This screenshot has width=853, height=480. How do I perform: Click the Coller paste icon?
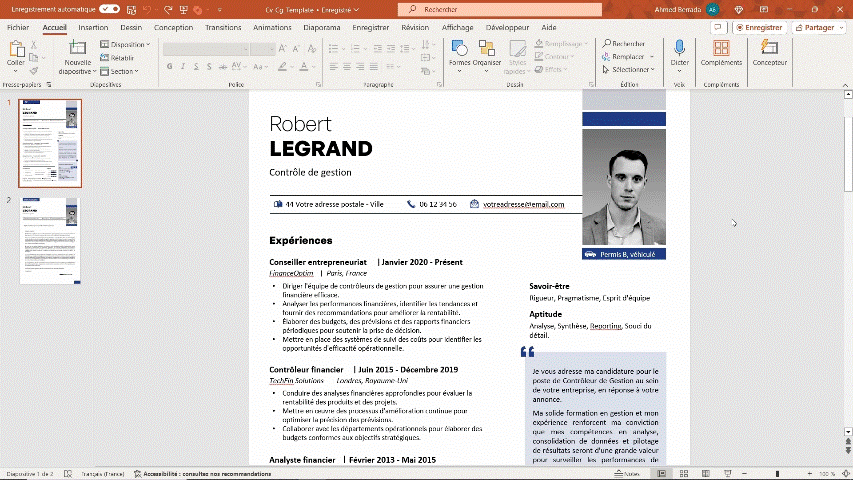(x=16, y=50)
